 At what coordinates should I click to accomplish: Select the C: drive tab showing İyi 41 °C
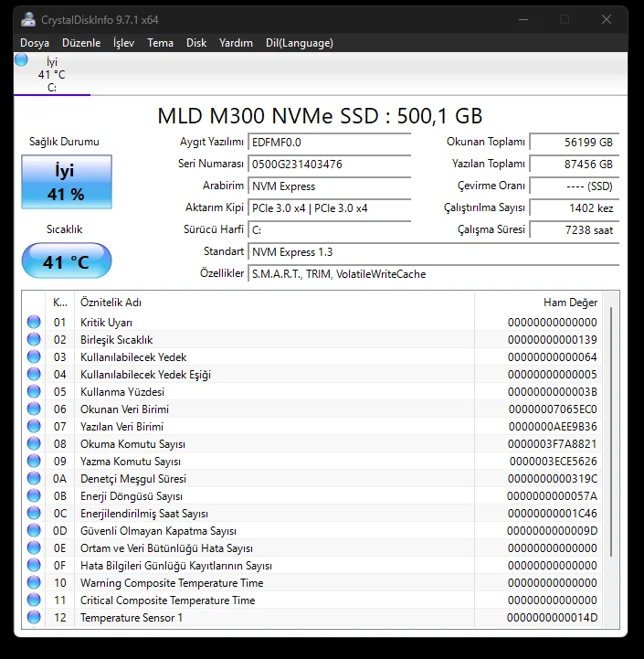[52, 74]
